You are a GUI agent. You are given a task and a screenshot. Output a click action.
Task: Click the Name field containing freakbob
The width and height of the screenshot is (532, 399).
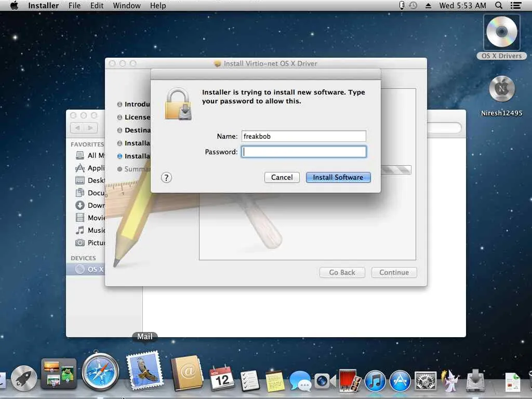click(x=303, y=136)
